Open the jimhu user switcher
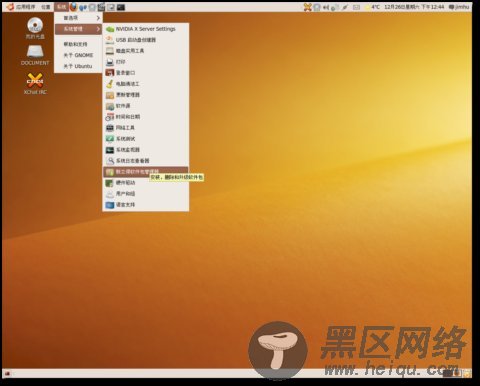480x386 pixels. pos(459,7)
